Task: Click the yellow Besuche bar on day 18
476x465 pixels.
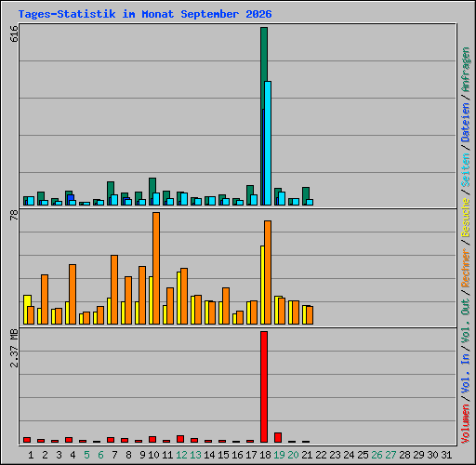Action: [262, 285]
